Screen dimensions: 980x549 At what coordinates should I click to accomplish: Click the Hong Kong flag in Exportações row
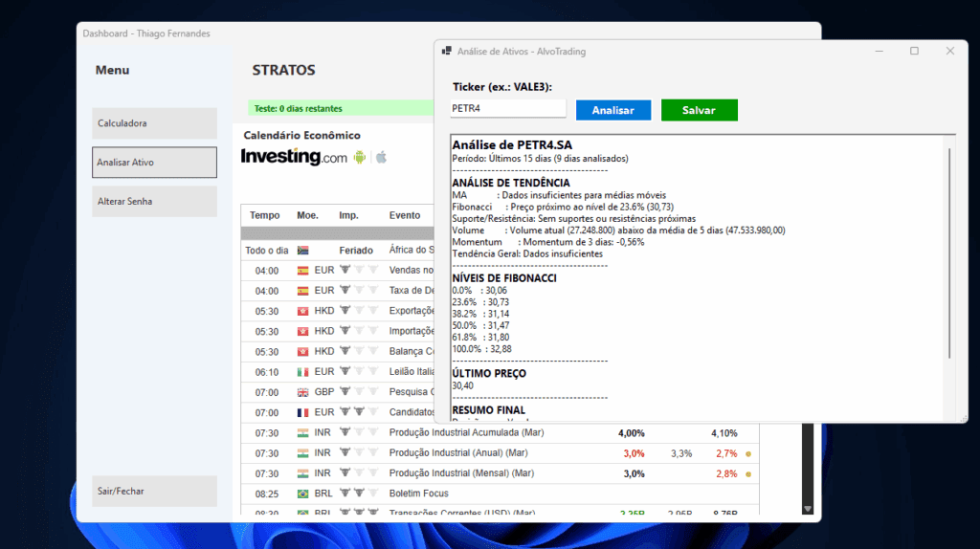303,311
